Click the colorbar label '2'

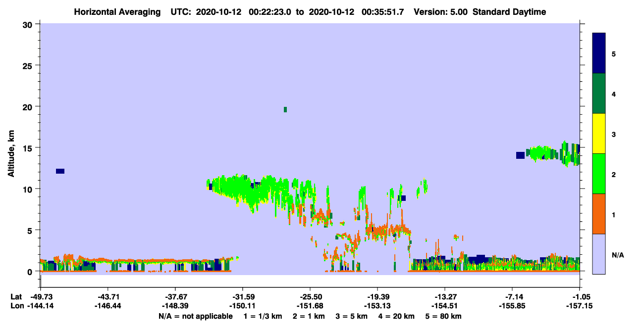pyautogui.click(x=613, y=175)
